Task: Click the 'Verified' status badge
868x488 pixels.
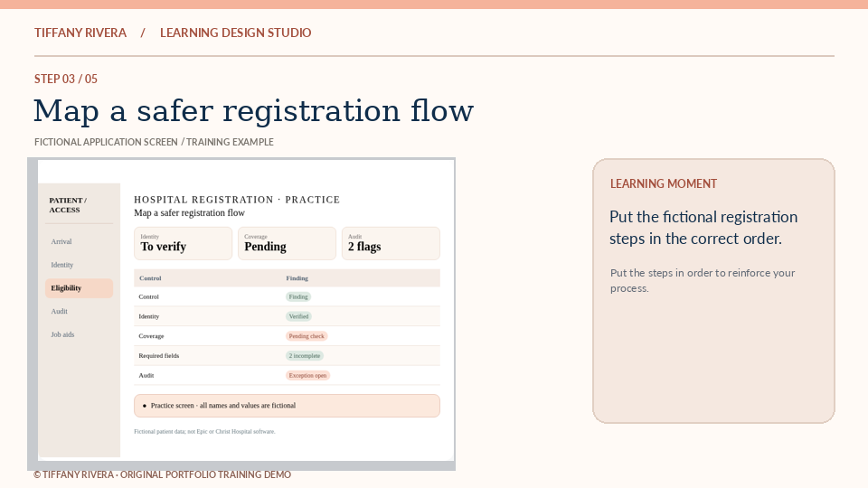Action: coord(299,316)
